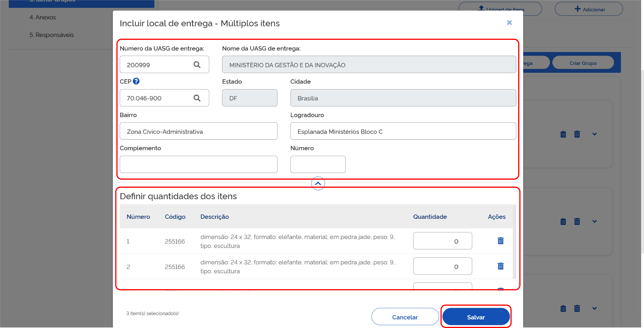The width and height of the screenshot is (644, 328).
Task: Click the clipboard icon on the first background card
Action: coord(563,134)
